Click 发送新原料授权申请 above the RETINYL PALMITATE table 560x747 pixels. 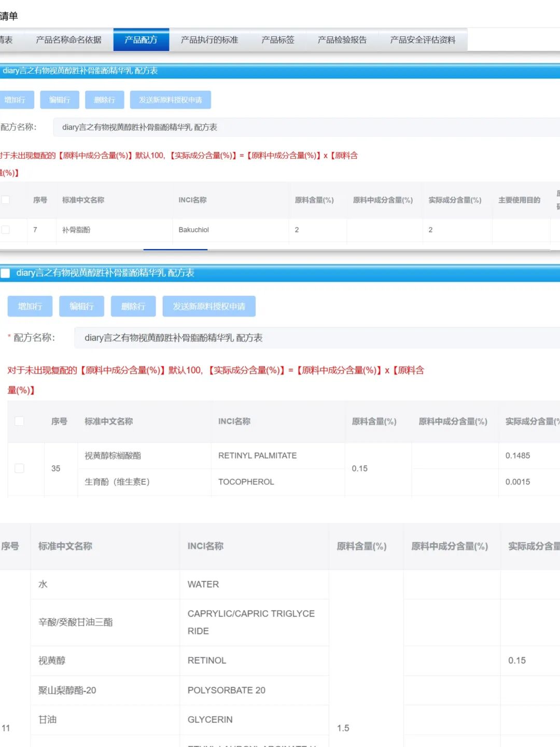click(x=209, y=307)
